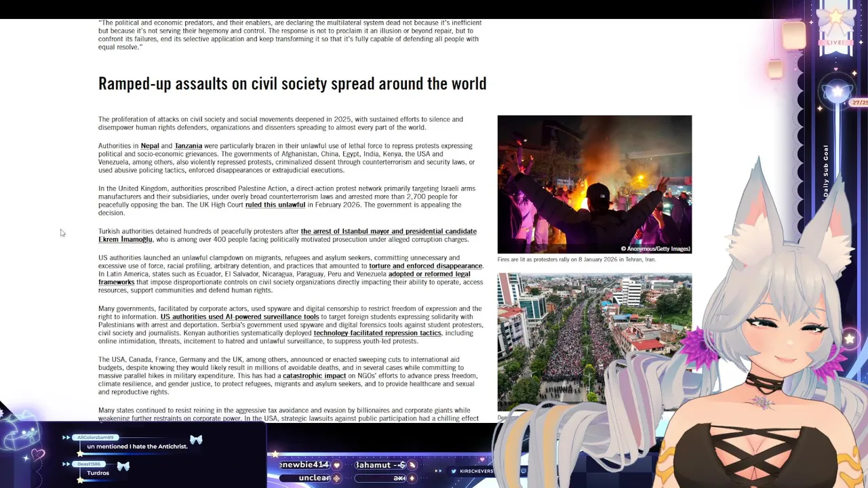Click the heart icon beside newbie414
Screen dimensions: 868x488
click(x=336, y=466)
